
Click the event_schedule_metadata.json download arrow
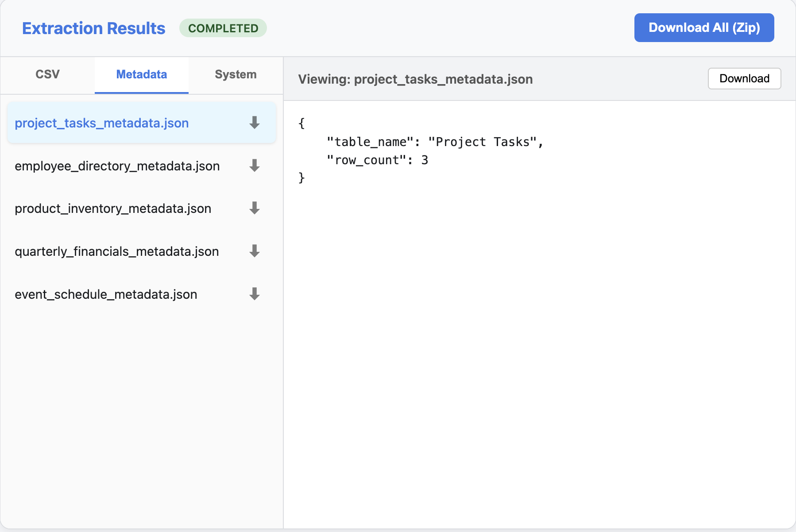[254, 294]
